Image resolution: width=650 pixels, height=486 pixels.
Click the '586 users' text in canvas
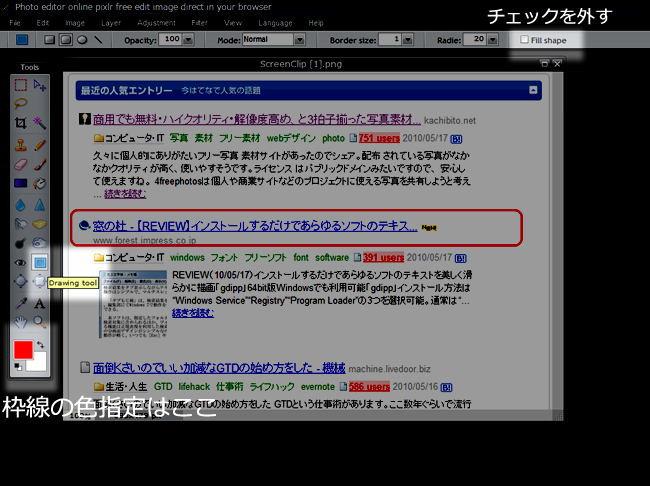coord(369,387)
